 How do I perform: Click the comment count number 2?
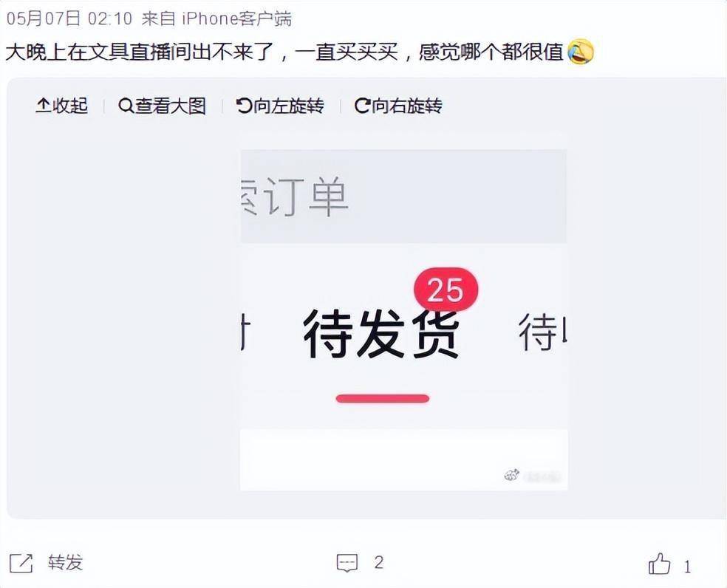click(x=379, y=563)
